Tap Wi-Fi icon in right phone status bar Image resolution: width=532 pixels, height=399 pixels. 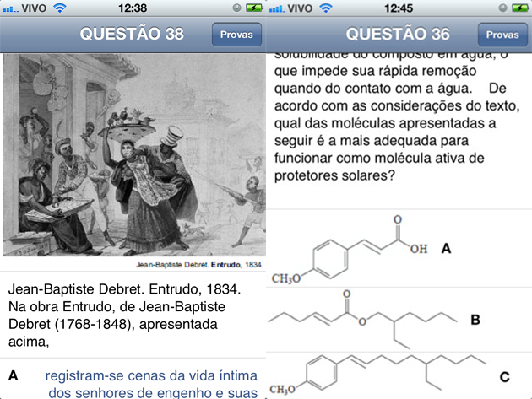click(326, 8)
